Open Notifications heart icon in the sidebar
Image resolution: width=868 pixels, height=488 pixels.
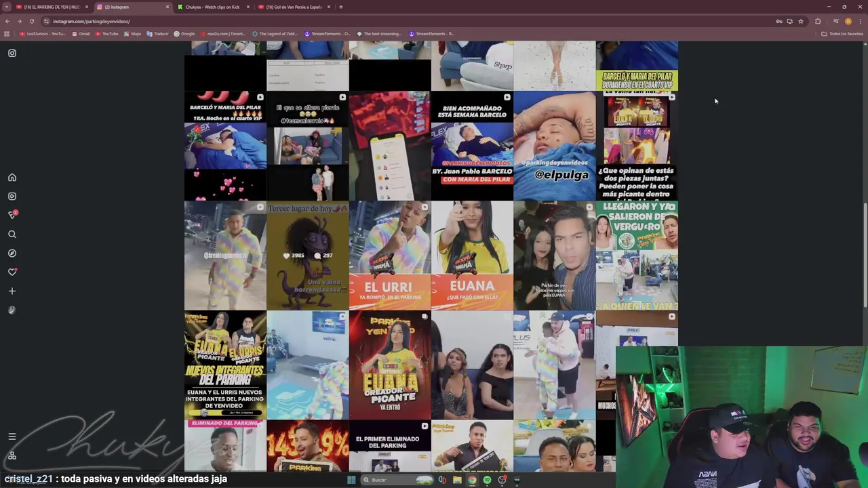click(x=12, y=272)
